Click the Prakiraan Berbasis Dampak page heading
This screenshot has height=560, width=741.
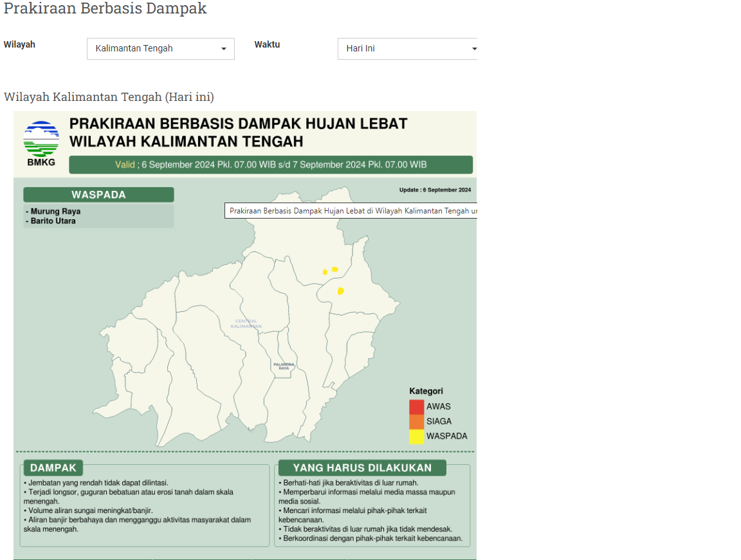(x=105, y=8)
